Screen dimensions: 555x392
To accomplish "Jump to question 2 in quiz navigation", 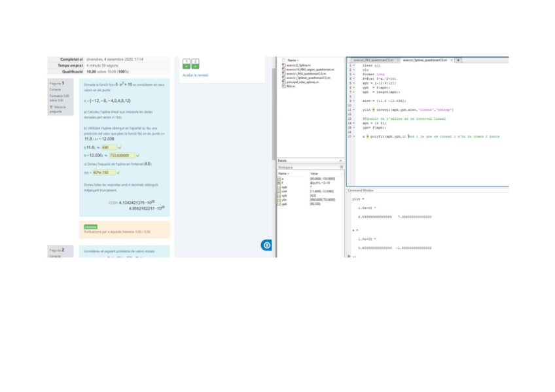I will 195,63.
